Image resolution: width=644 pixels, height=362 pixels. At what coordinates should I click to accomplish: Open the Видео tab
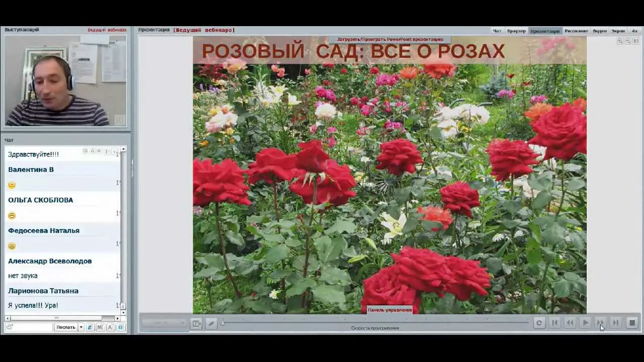599,31
